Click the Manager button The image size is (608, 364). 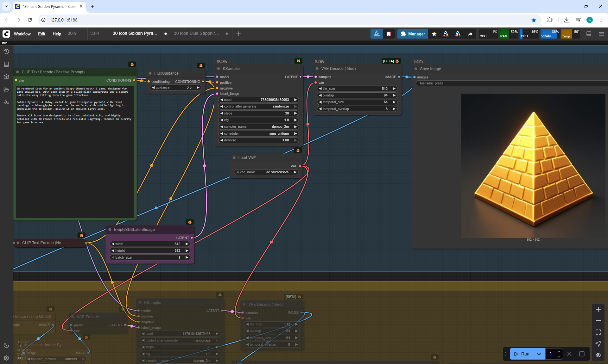click(x=413, y=34)
